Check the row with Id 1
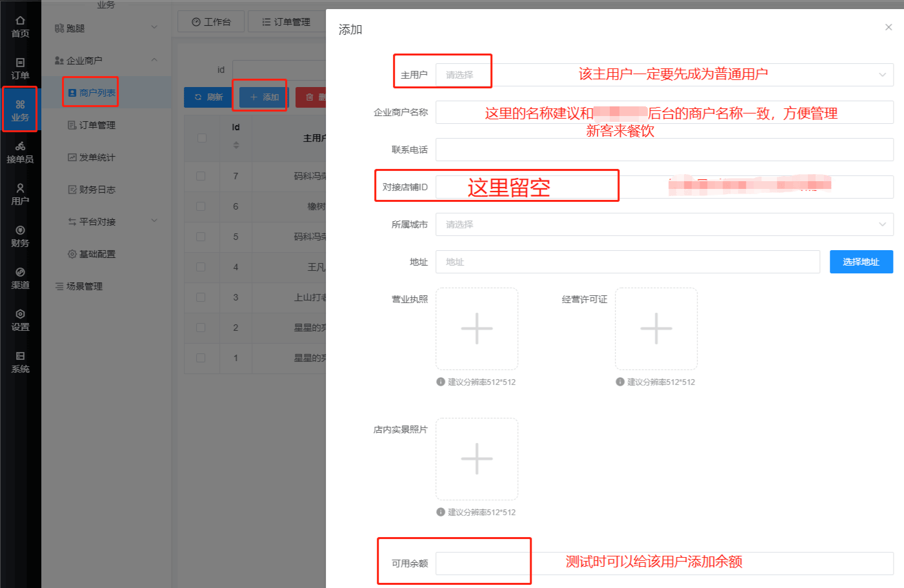 [201, 358]
